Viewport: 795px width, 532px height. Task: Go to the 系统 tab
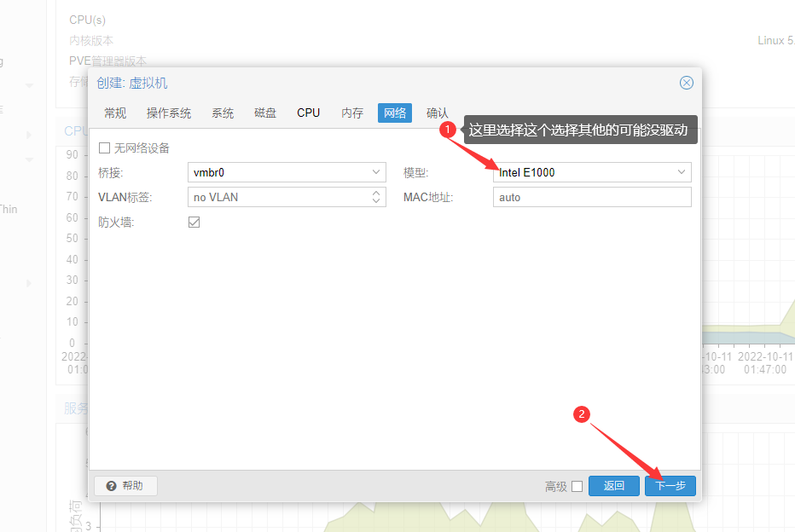click(223, 113)
